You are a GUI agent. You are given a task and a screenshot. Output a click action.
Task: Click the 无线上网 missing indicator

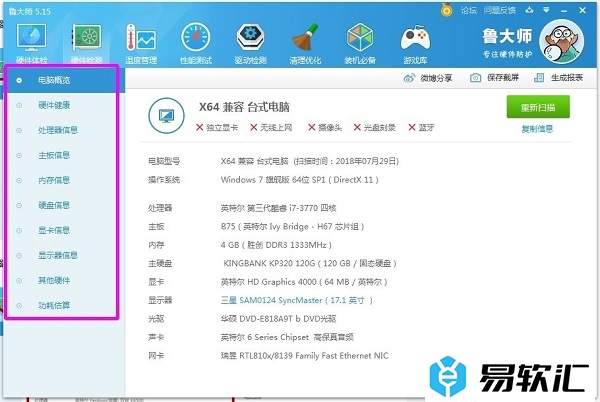tap(271, 127)
